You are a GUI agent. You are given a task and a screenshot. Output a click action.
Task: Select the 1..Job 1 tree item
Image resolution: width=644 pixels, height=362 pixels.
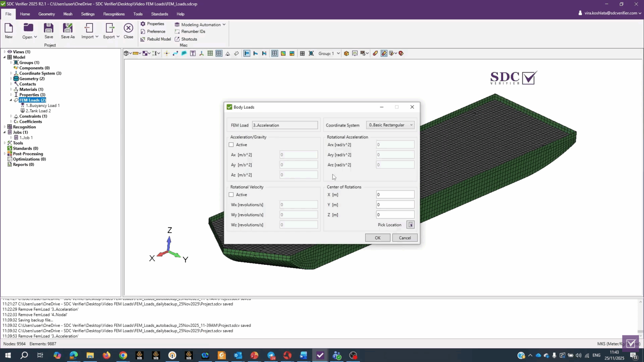tap(26, 137)
